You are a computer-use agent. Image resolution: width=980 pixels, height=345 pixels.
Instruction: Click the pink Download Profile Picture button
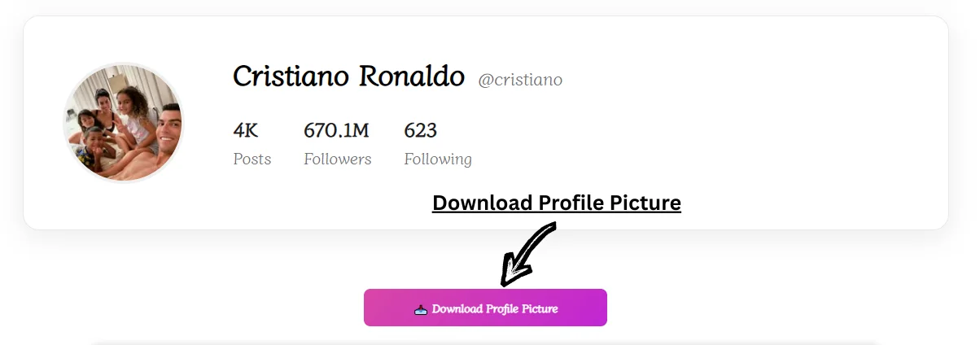point(485,308)
